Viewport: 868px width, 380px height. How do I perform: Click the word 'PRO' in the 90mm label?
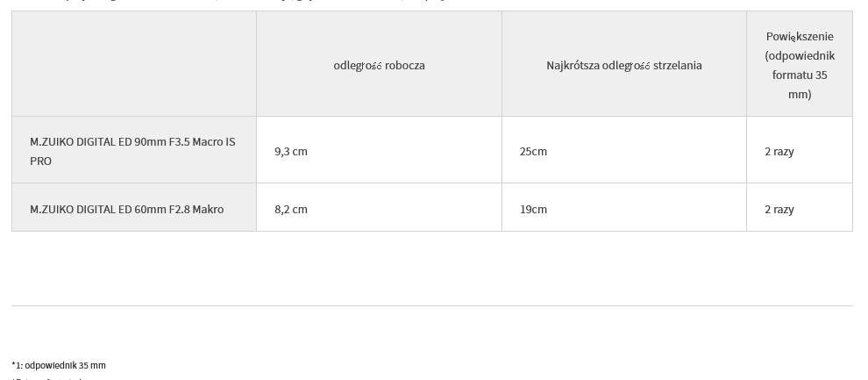40,161
